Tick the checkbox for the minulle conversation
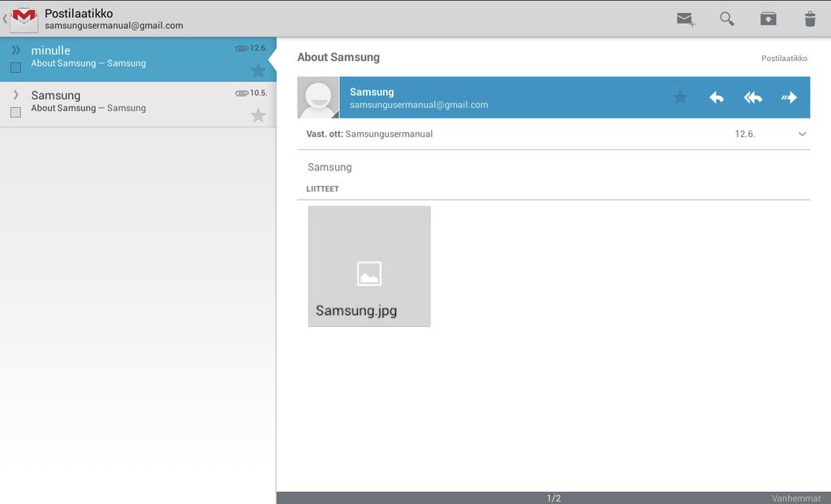The image size is (831, 504). [16, 67]
